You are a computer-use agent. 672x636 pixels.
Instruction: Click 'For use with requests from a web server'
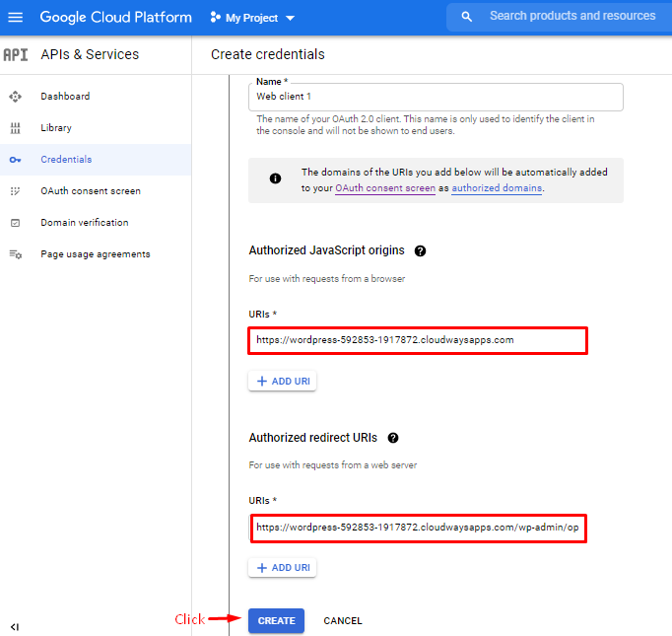333,465
